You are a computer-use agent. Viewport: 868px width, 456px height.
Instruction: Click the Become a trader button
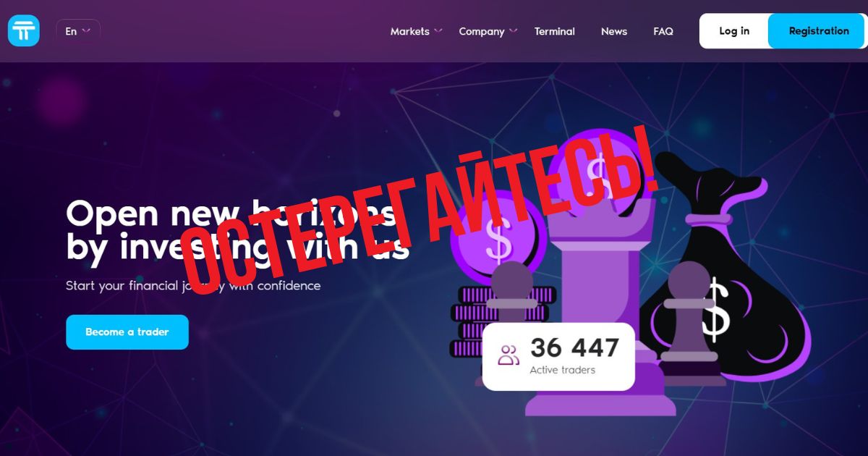tap(127, 332)
